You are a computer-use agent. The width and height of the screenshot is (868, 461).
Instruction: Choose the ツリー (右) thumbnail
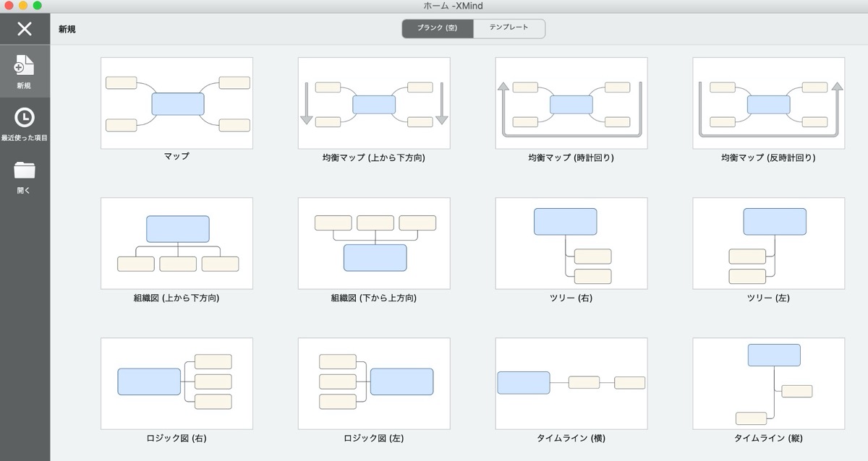coord(571,244)
